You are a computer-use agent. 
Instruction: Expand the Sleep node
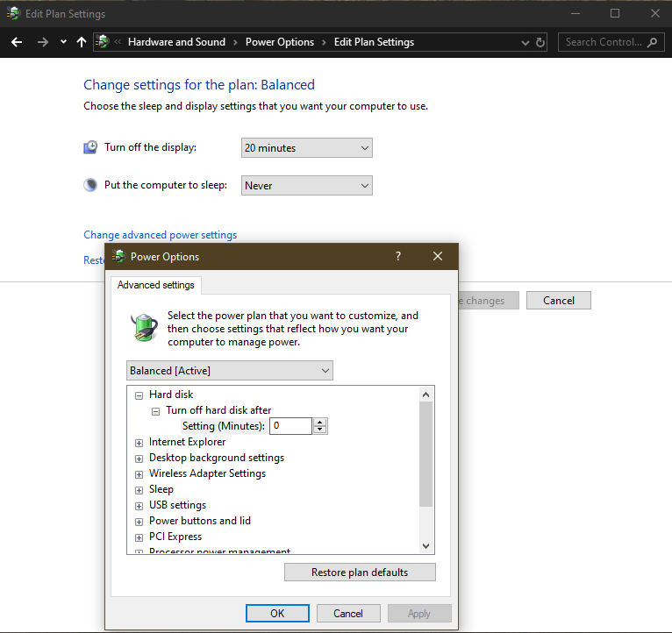coord(139,490)
